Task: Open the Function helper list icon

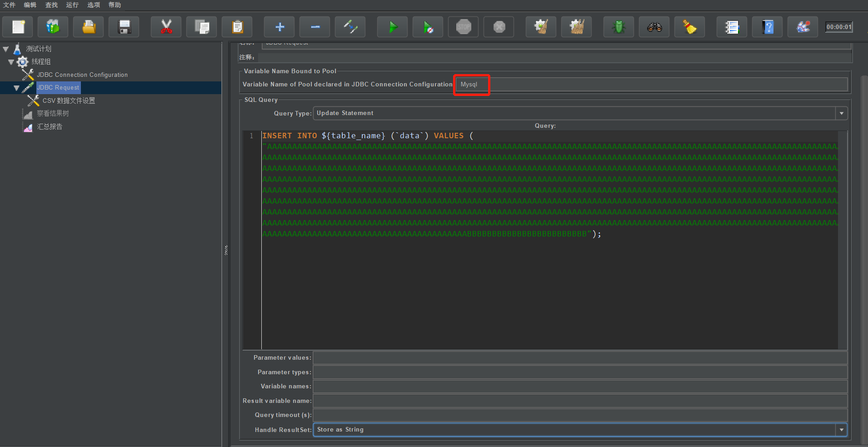Action: click(732, 27)
